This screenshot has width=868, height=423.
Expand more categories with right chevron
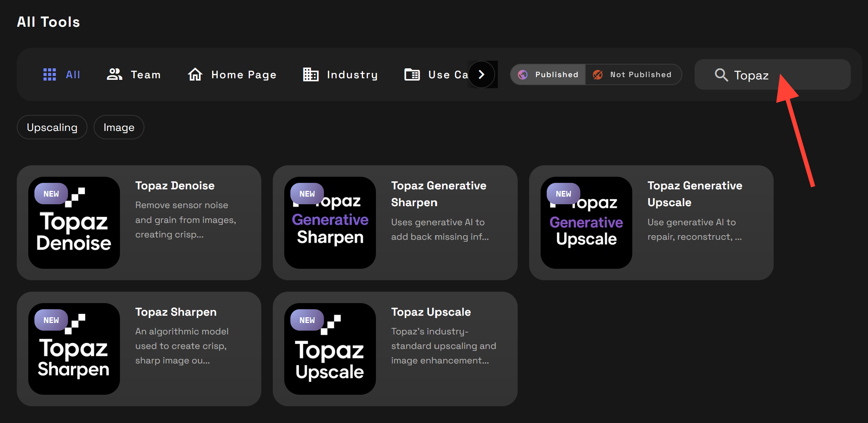pos(481,74)
